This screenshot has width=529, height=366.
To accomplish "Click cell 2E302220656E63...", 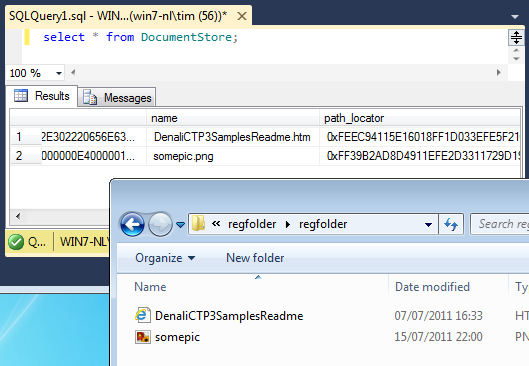I will tap(94, 137).
